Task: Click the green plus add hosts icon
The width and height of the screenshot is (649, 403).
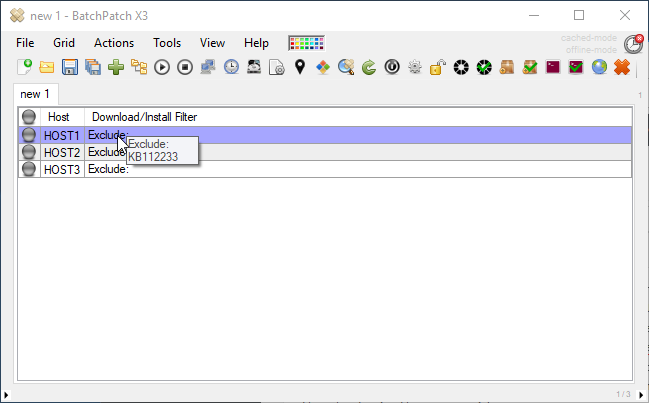Action: [116, 67]
